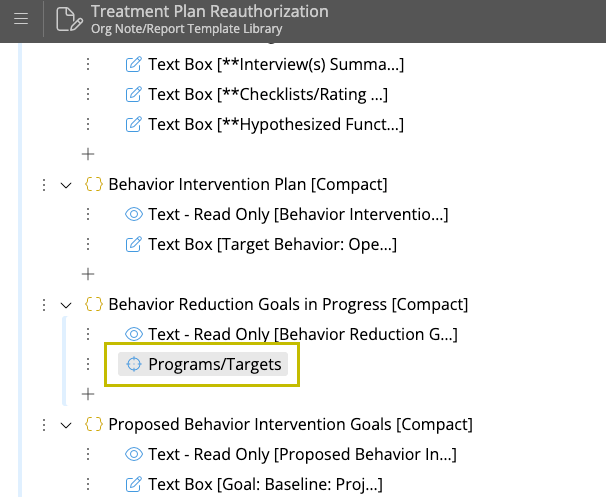
Task: Open options for Behavior Reduction Goals section
Action: tap(43, 305)
